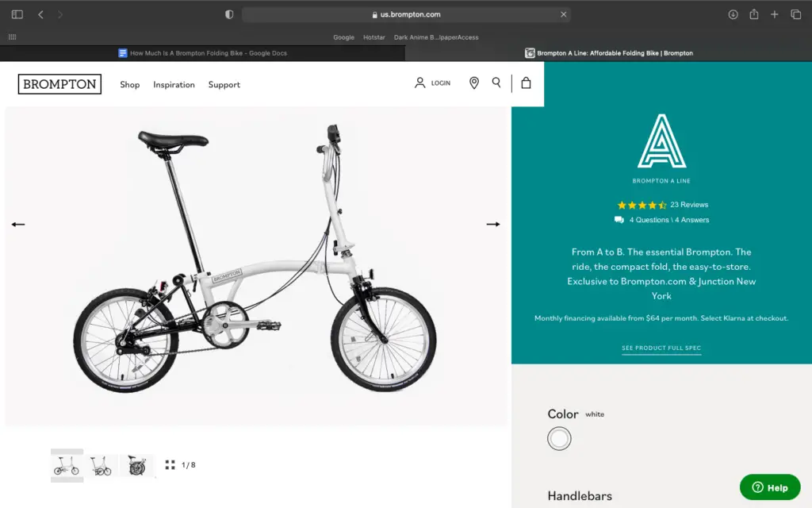Open the shopping bag icon
812x508 pixels.
(x=526, y=83)
